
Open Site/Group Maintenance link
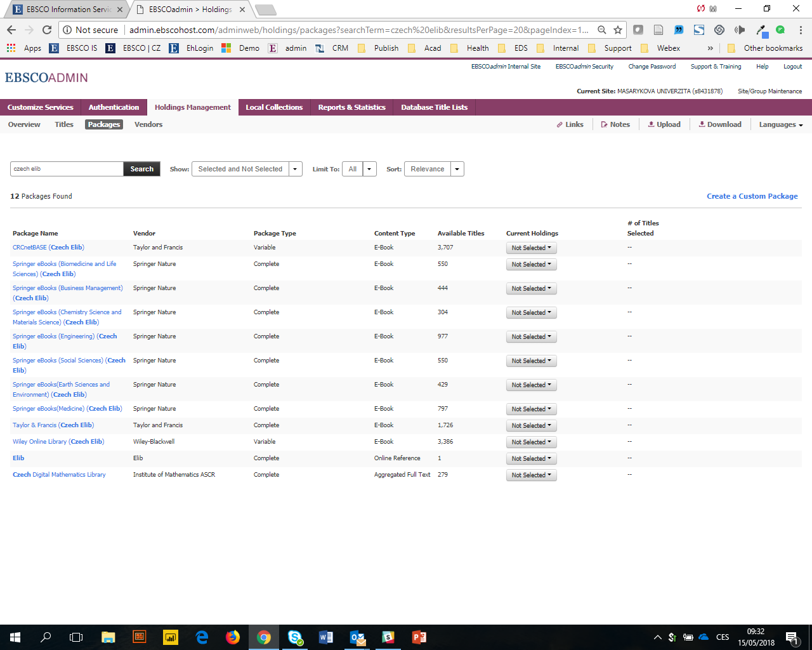(x=769, y=91)
